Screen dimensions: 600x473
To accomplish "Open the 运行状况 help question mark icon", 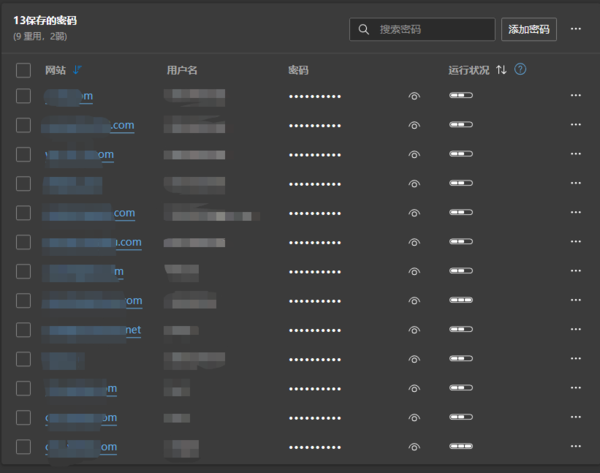I will pos(520,70).
